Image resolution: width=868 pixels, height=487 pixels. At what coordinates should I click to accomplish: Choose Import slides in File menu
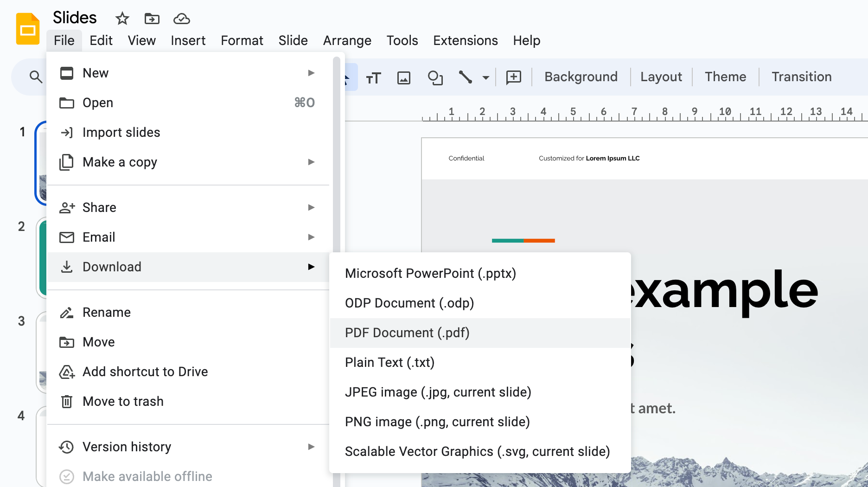pyautogui.click(x=188, y=133)
